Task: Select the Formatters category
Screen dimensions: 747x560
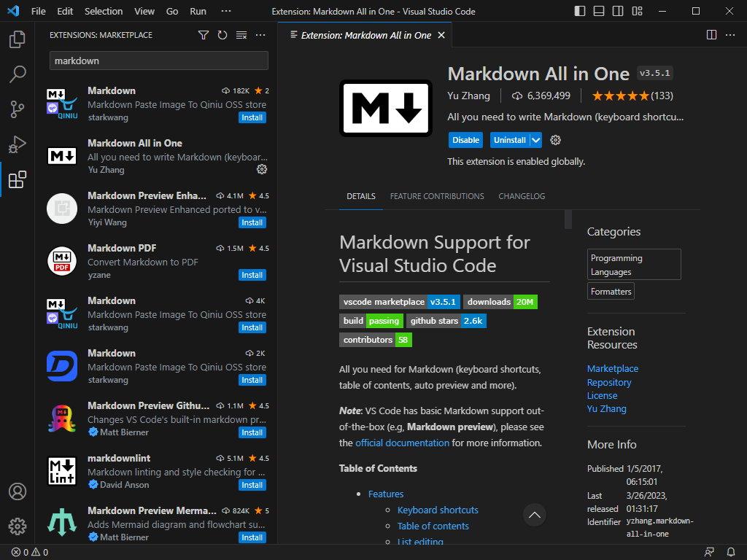Action: coord(611,292)
